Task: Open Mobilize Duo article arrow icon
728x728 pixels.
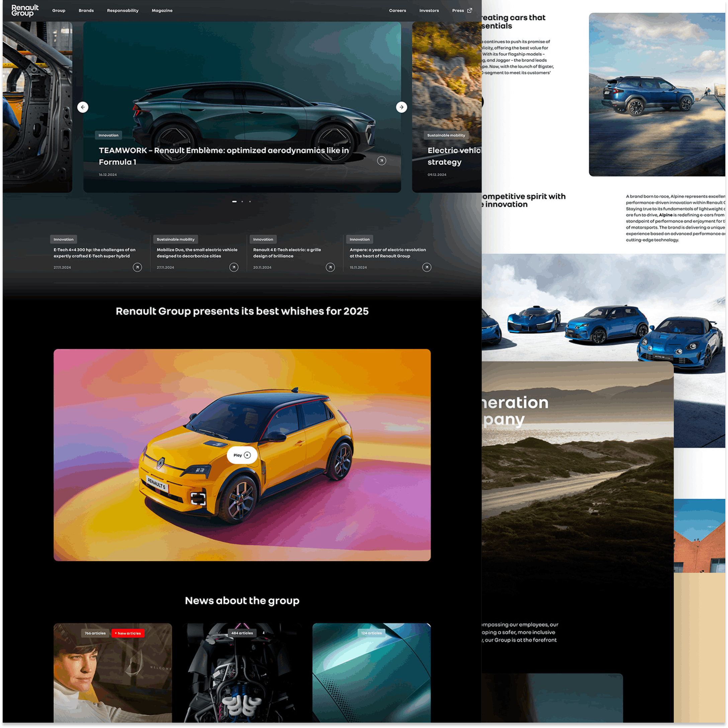Action: click(x=234, y=267)
